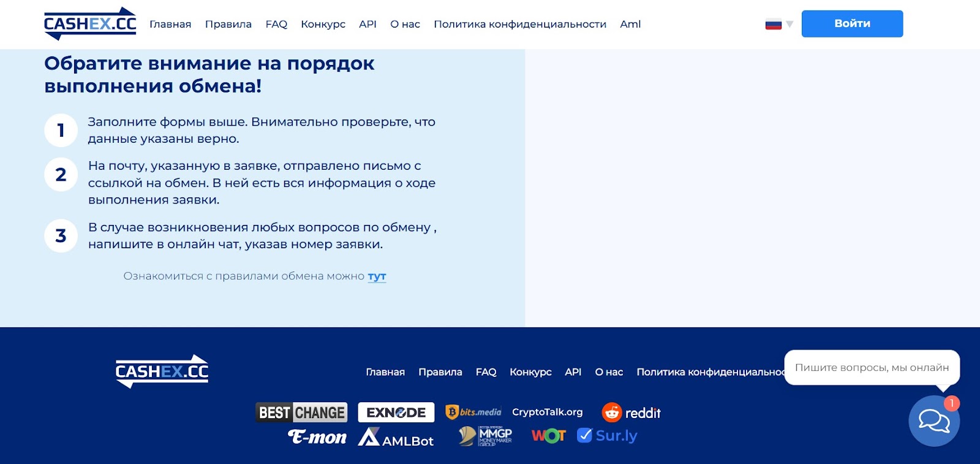Open the EXNODE partner badge
The height and width of the screenshot is (464, 980).
(396, 413)
